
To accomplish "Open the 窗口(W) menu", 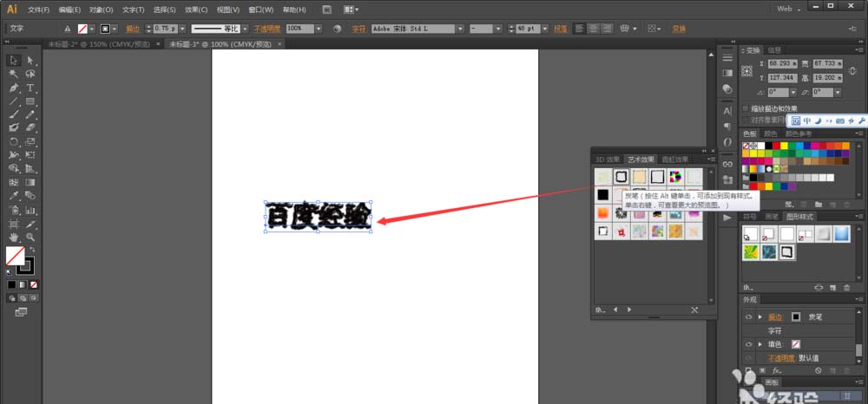I will click(260, 10).
